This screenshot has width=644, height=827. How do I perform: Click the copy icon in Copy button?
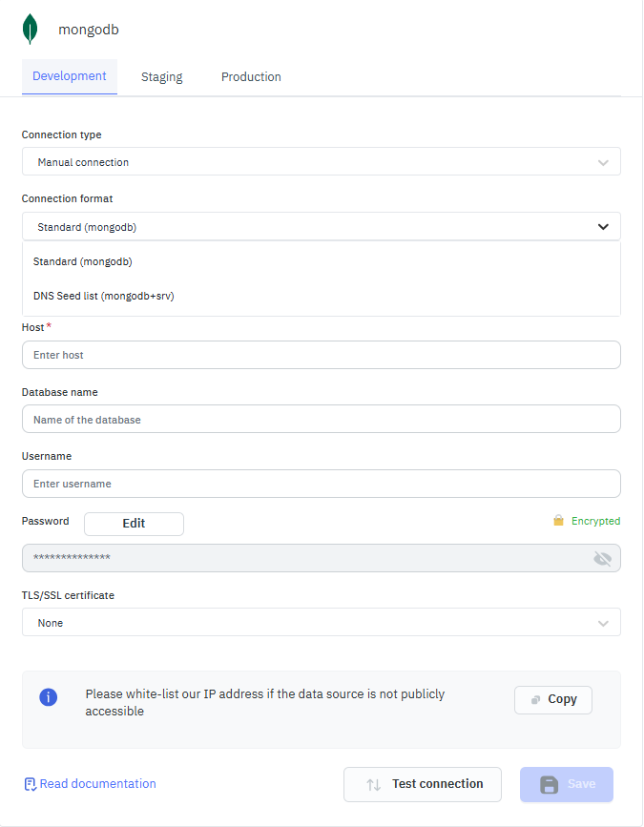536,699
